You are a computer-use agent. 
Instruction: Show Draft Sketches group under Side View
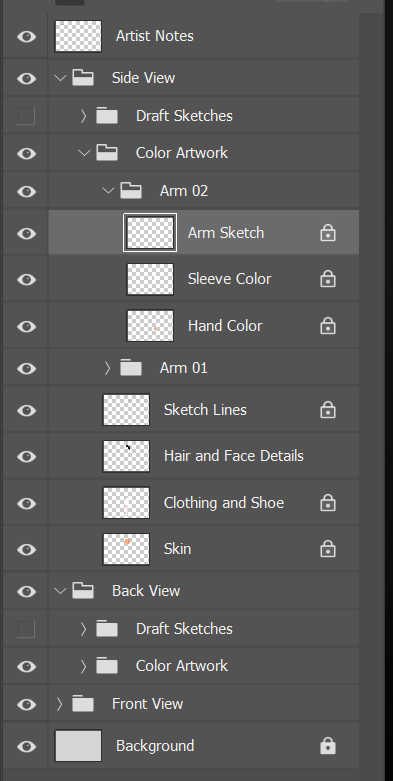pos(26,116)
